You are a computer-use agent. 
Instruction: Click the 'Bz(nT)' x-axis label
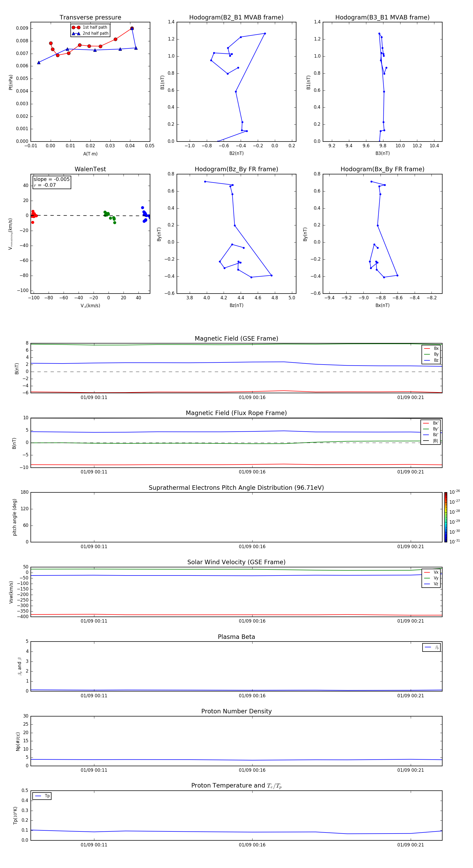coord(236,305)
